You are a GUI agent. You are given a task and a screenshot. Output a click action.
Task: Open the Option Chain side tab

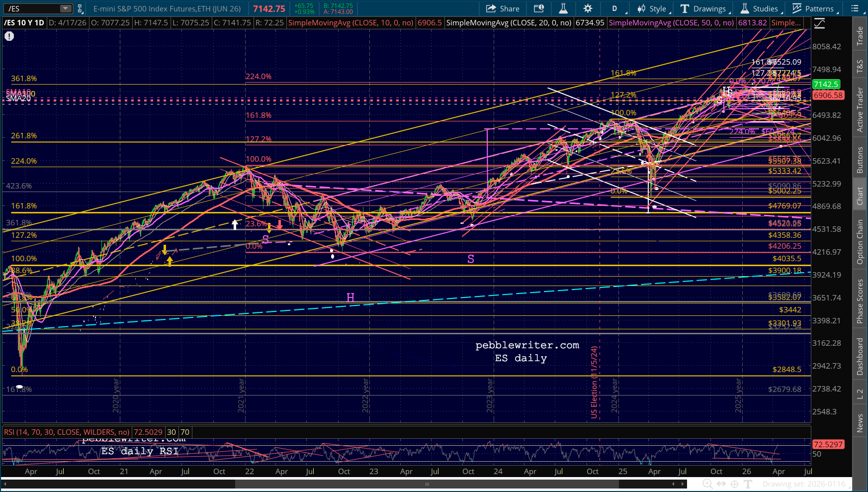click(860, 242)
